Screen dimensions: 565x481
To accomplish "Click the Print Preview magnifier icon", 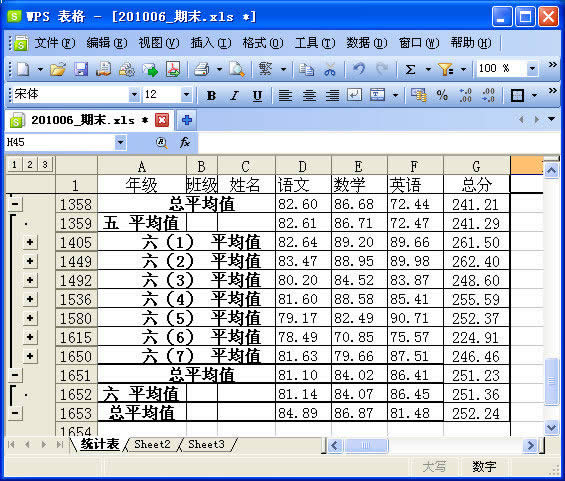I will [x=237, y=69].
